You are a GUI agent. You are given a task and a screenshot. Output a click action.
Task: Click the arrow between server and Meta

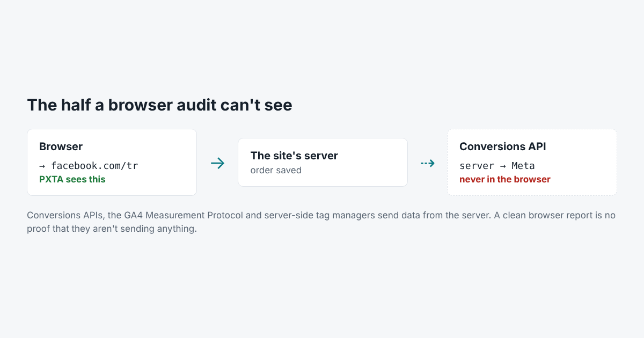[x=503, y=166]
